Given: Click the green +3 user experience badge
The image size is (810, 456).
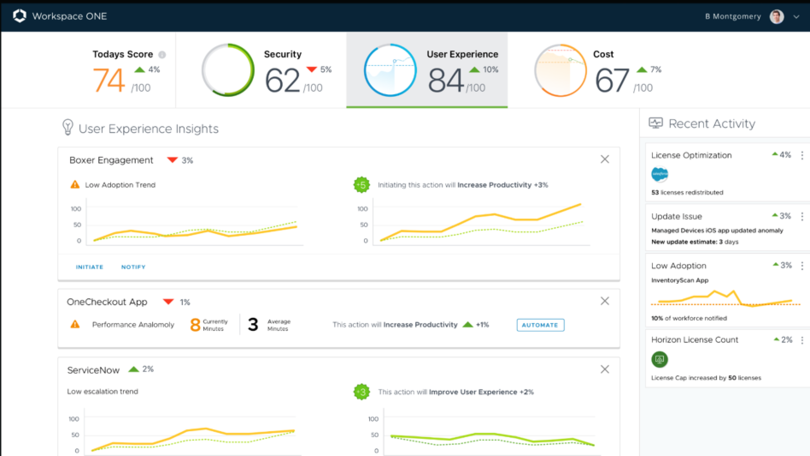Looking at the screenshot, I should (x=362, y=392).
